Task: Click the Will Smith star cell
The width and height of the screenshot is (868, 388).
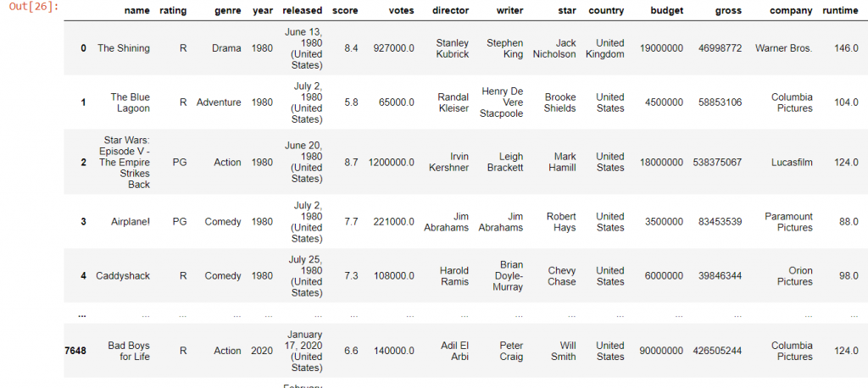Action: (563, 351)
